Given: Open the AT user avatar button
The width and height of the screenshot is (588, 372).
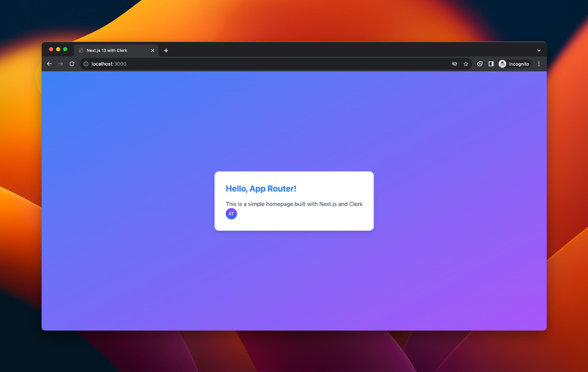Looking at the screenshot, I should pyautogui.click(x=231, y=214).
